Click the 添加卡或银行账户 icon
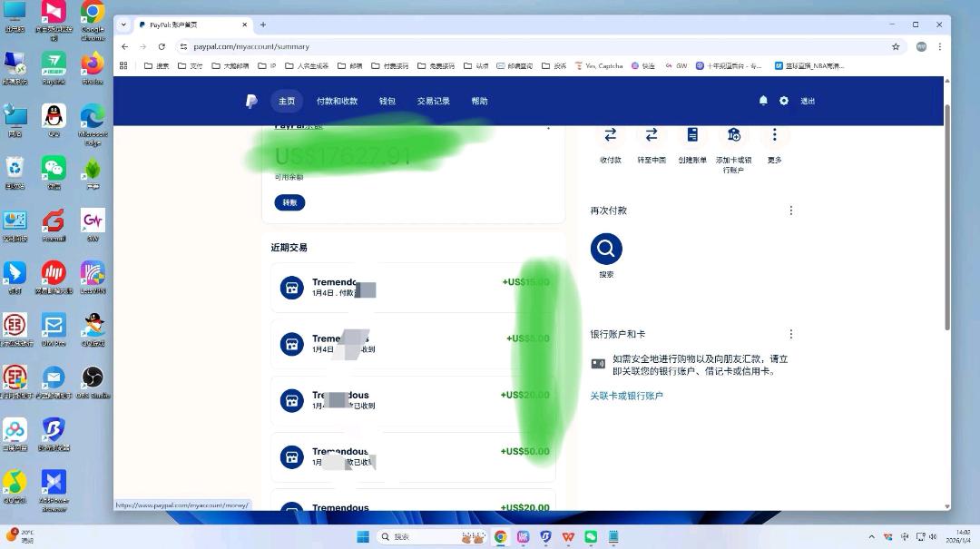The width and height of the screenshot is (980, 549). coord(734,134)
